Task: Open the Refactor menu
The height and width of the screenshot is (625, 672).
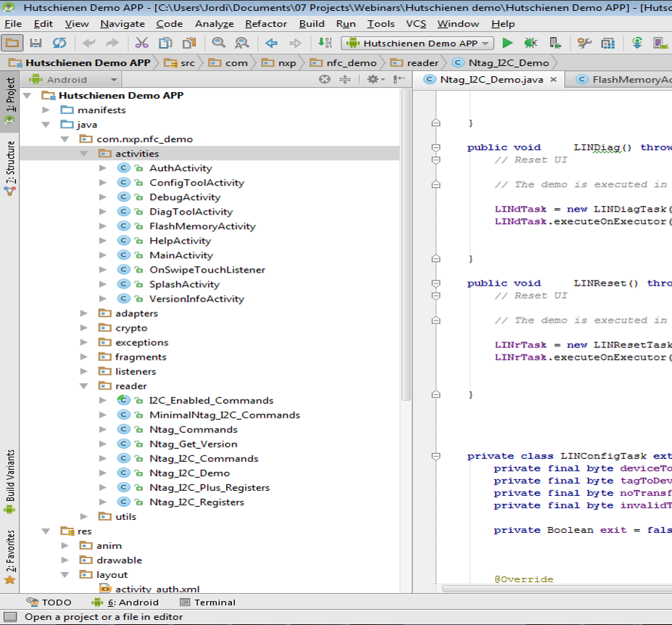Action: pos(265,24)
